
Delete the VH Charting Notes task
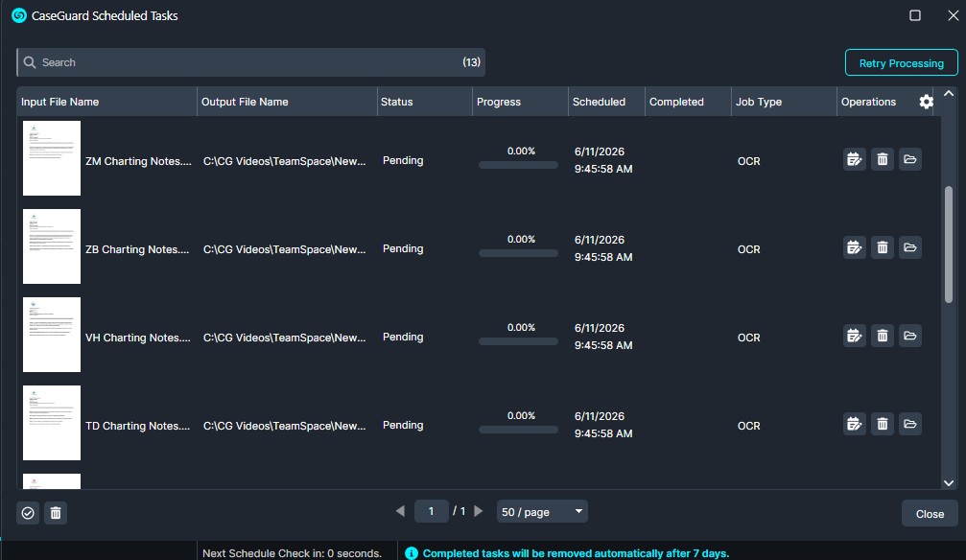(x=883, y=336)
